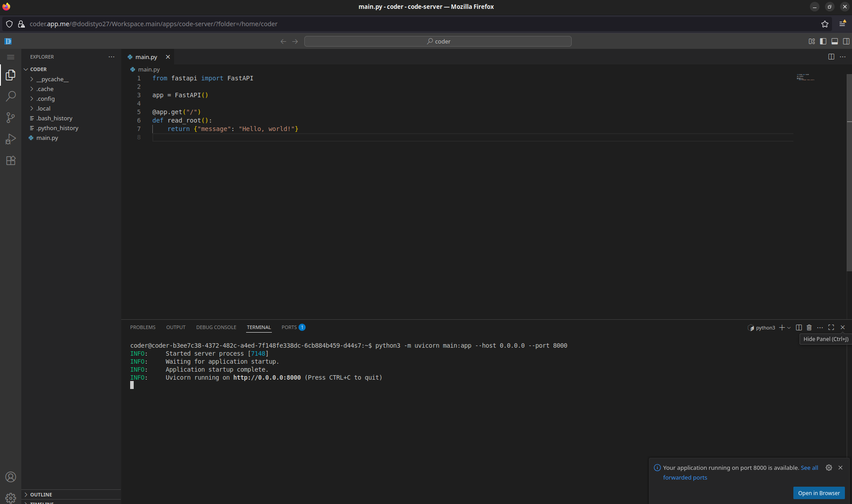Toggle the primary sidebar visibility
Viewport: 852px width, 504px height.
823,41
